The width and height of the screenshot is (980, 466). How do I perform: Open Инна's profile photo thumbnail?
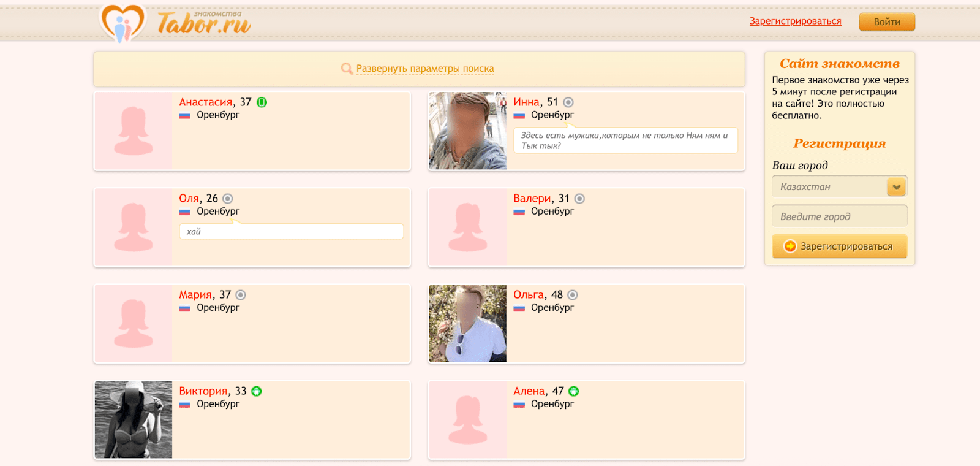click(468, 131)
